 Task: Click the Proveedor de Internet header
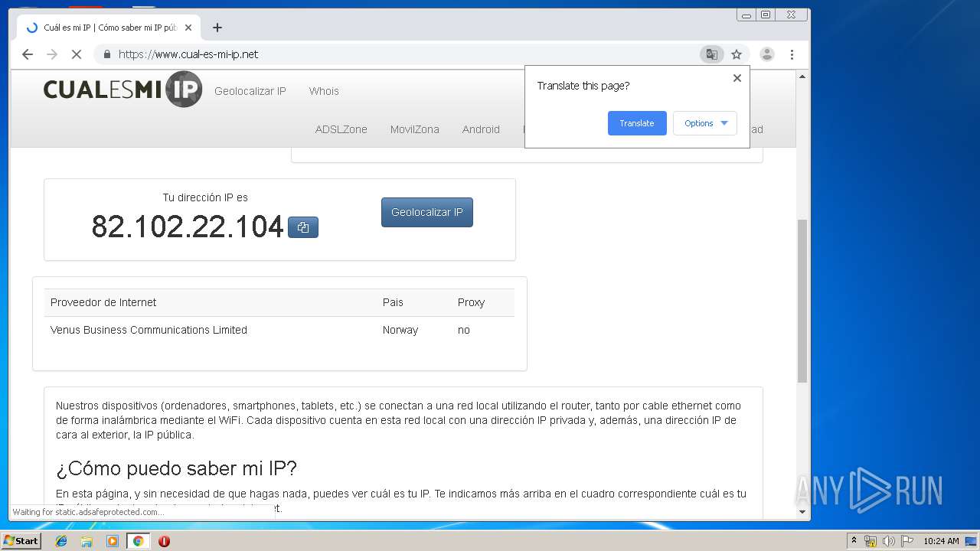(103, 302)
